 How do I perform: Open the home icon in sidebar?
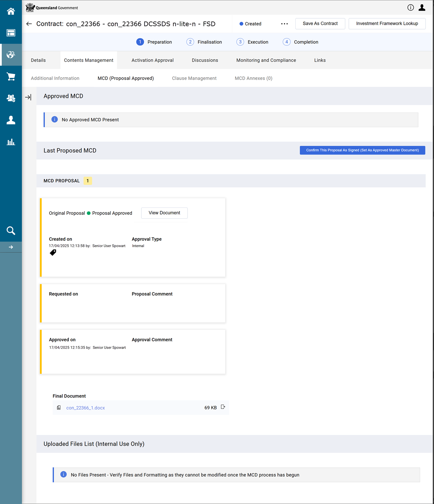coord(11,11)
